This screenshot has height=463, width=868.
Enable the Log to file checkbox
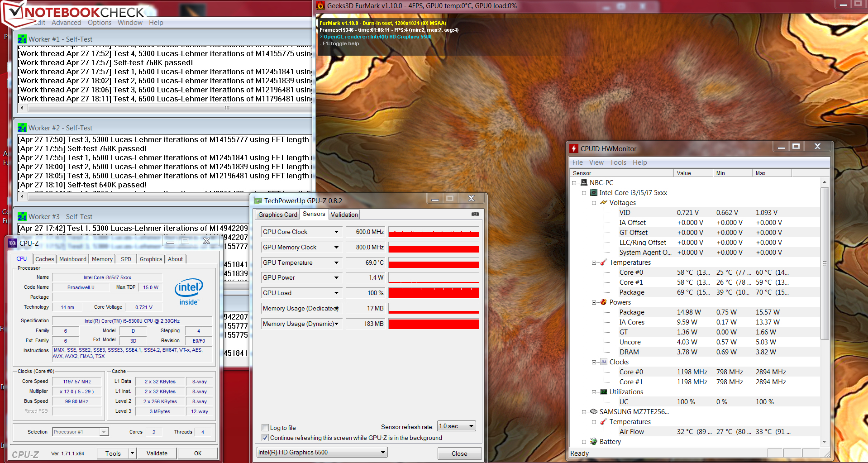pos(265,428)
